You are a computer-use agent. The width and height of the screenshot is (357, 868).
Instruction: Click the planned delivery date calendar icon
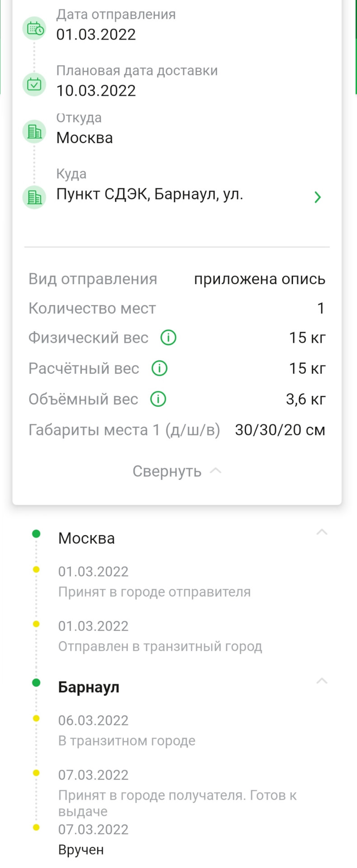click(34, 84)
